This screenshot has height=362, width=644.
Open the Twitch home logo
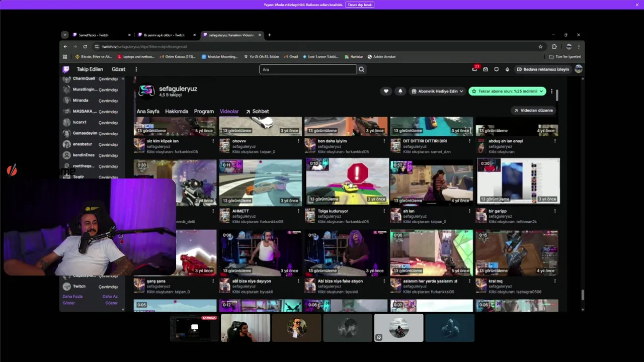[x=66, y=69]
